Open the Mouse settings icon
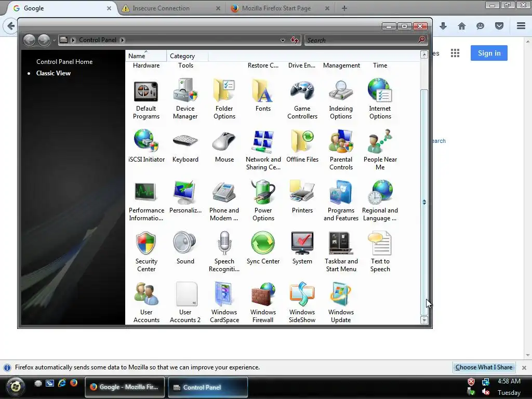This screenshot has width=532, height=399. [x=224, y=146]
